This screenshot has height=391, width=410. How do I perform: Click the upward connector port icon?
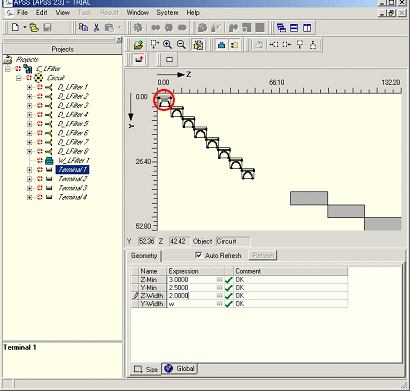click(x=313, y=45)
